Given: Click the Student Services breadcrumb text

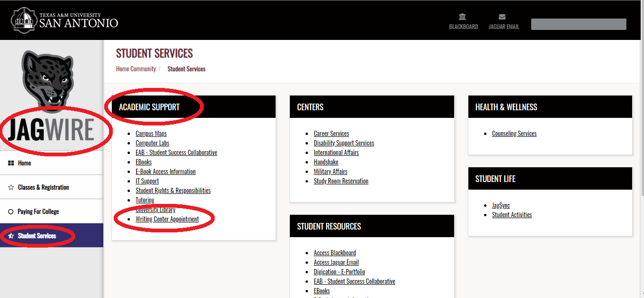Looking at the screenshot, I should [x=187, y=69].
